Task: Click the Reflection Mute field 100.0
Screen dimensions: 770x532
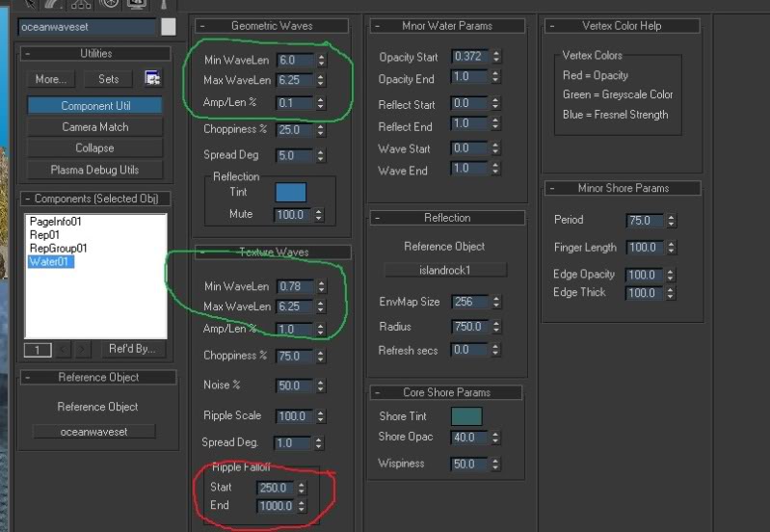Action: point(293,215)
